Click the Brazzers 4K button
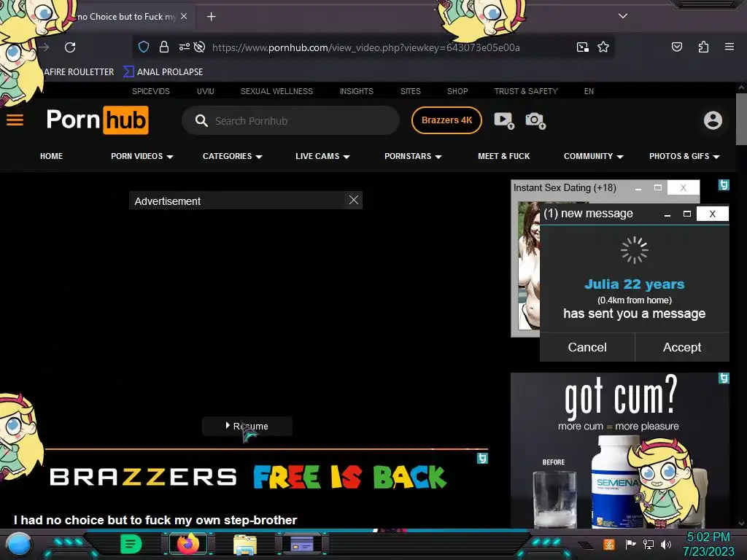 coord(446,120)
